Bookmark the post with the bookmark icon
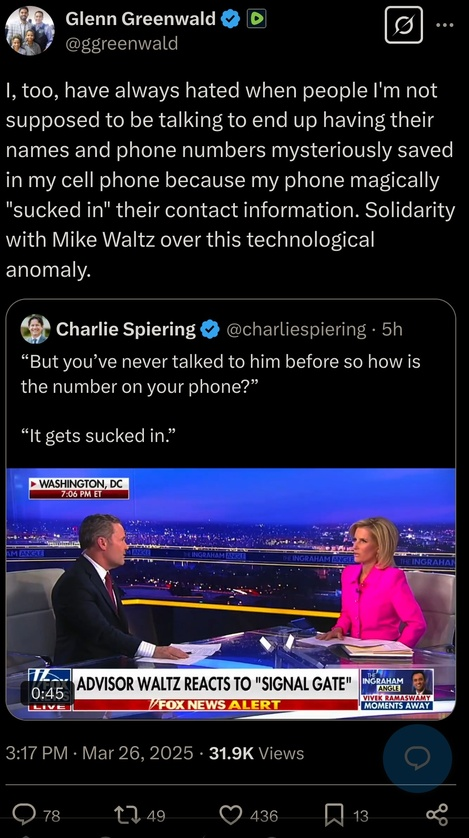 click(334, 816)
